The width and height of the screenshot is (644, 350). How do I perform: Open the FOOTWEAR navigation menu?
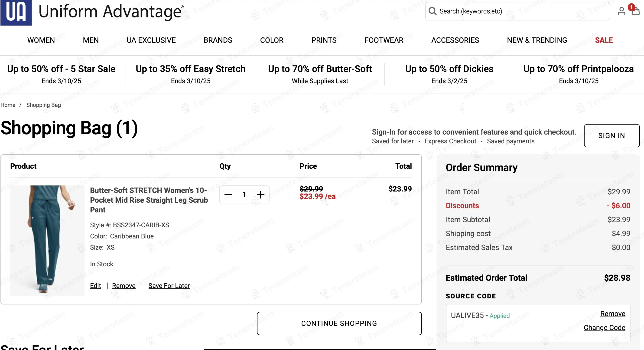point(384,40)
